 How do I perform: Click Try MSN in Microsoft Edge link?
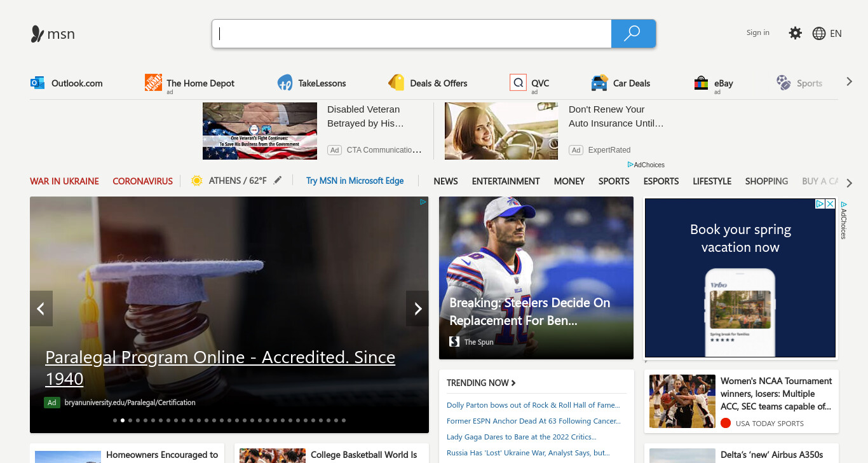pos(355,181)
